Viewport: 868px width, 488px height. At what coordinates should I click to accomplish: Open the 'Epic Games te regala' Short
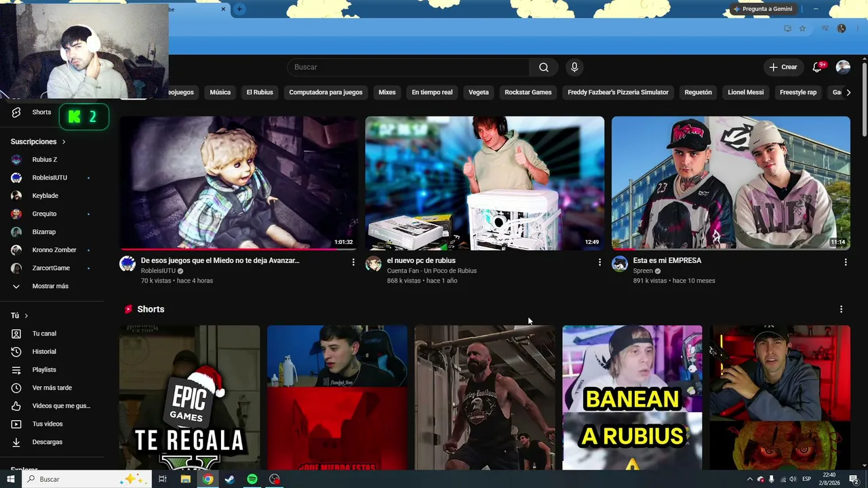pyautogui.click(x=189, y=397)
